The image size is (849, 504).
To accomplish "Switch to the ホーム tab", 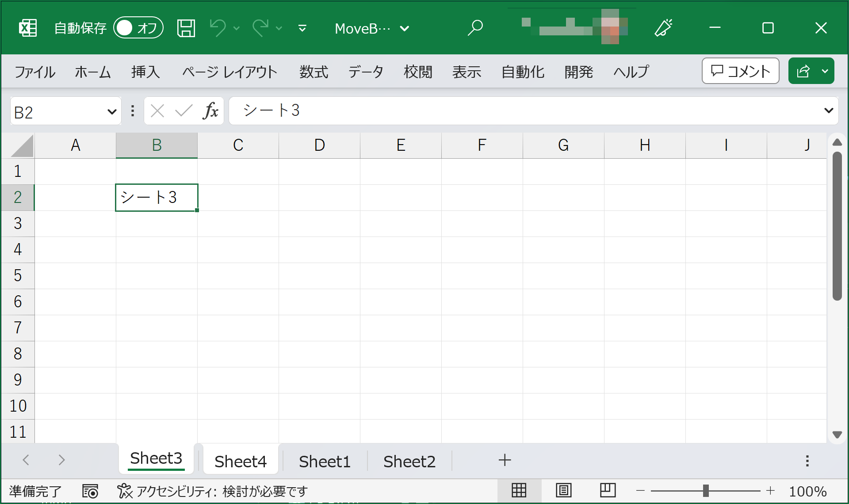I will pyautogui.click(x=93, y=72).
